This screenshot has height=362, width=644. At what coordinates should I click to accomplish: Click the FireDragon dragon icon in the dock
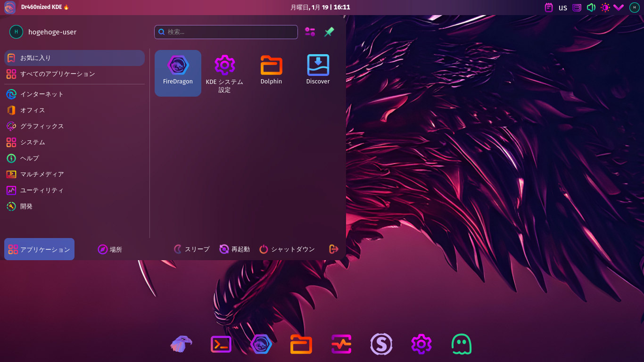pos(261,344)
